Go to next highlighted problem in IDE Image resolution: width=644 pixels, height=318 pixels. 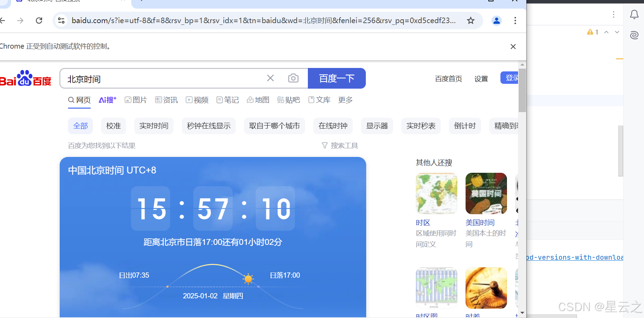617,32
